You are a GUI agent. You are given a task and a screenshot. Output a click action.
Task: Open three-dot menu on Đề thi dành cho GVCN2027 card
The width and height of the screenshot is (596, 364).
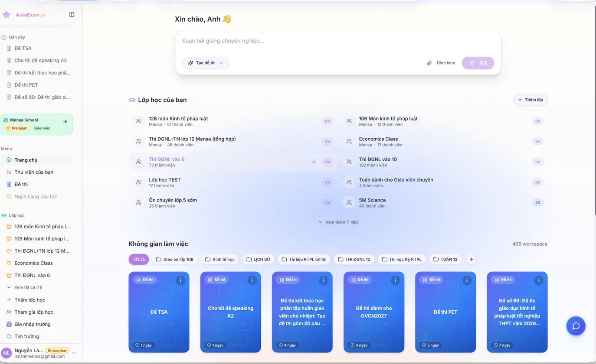395,280
